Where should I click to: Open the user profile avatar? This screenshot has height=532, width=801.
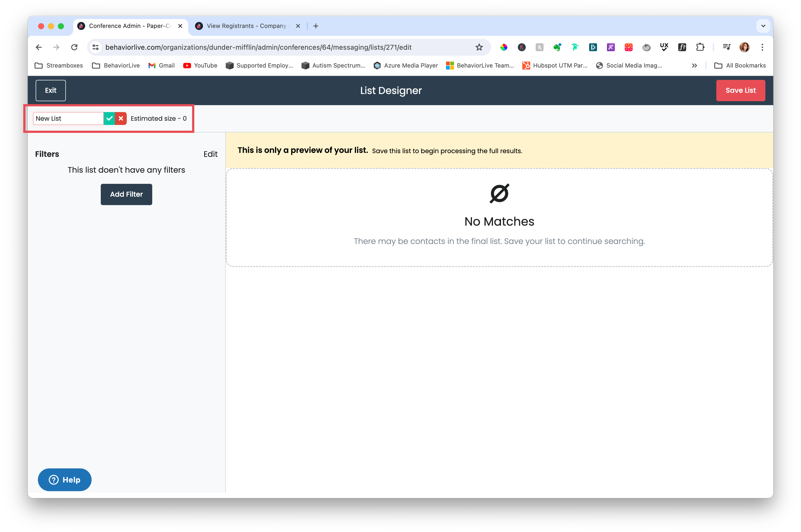[745, 47]
